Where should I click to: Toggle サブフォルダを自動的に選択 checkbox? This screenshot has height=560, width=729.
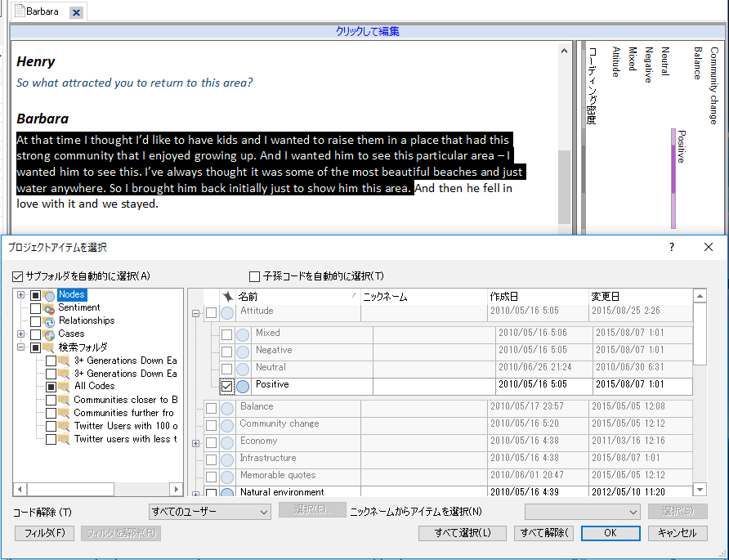pyautogui.click(x=18, y=276)
